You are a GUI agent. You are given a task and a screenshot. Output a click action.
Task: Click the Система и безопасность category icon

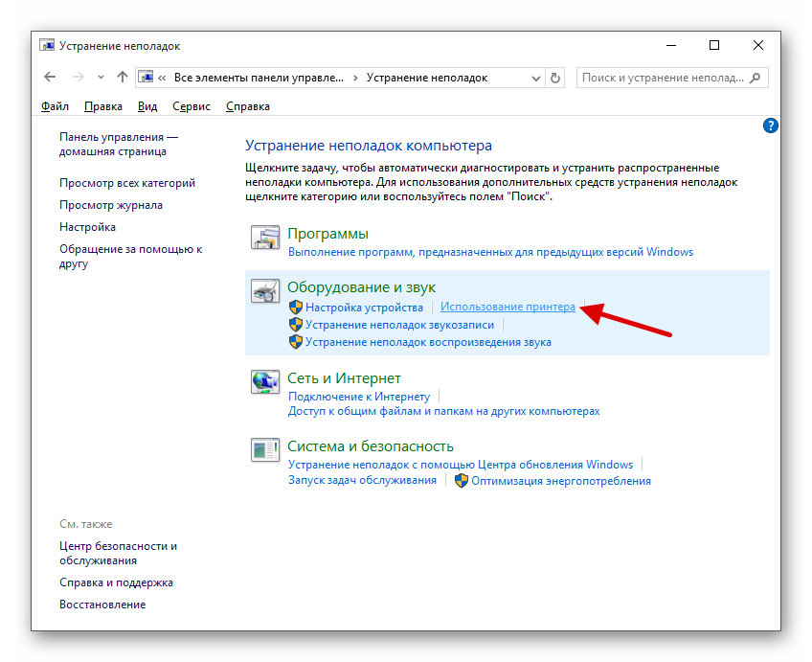tap(264, 451)
